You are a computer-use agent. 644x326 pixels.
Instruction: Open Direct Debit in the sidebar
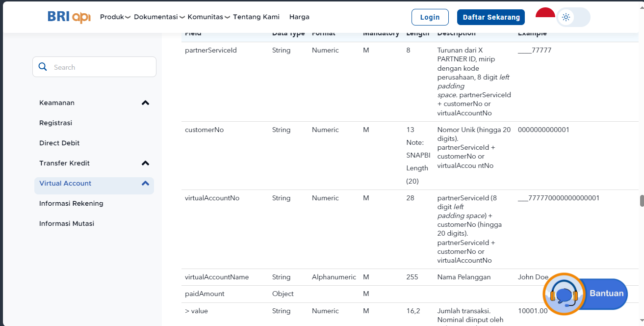(x=59, y=143)
